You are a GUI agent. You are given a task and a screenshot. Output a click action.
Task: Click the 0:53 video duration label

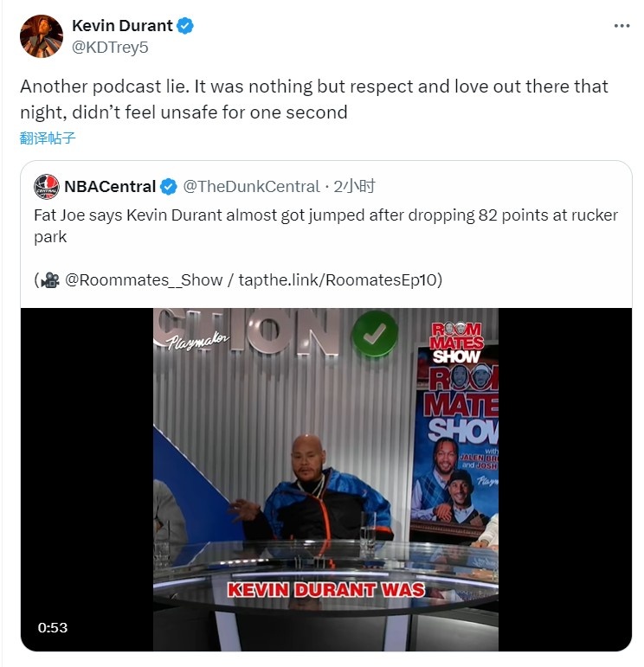(x=52, y=627)
